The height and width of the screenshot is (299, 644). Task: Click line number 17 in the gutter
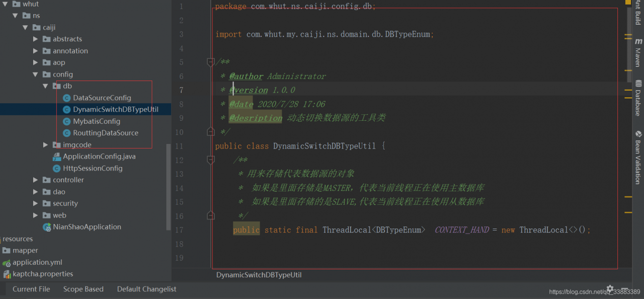pyautogui.click(x=180, y=230)
